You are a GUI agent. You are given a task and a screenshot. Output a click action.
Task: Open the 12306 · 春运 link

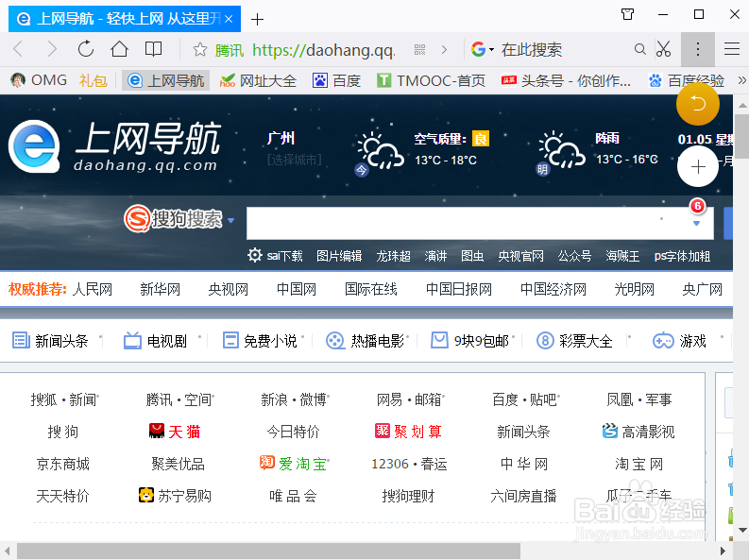click(409, 464)
